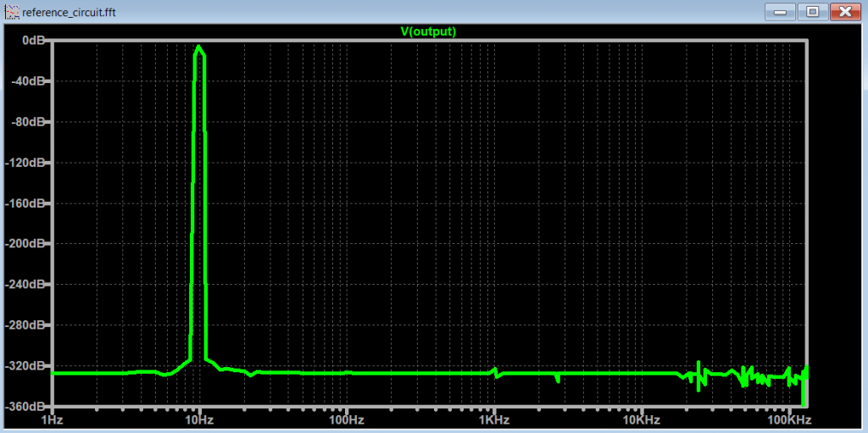Viewport: 868px width, 433px height.
Task: Click the 100KHz frequency axis label
Action: coord(789,420)
